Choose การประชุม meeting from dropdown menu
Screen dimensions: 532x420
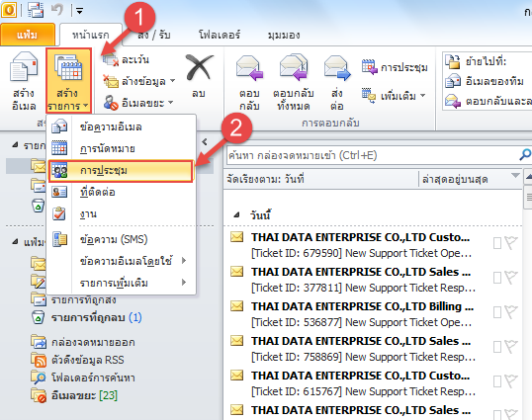click(x=121, y=171)
